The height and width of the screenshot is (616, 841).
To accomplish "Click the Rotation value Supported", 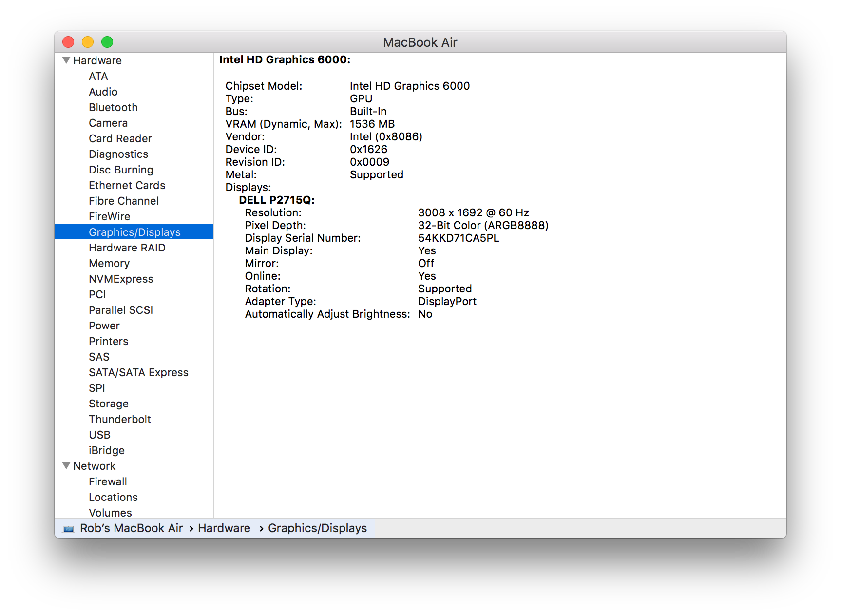I will [445, 289].
